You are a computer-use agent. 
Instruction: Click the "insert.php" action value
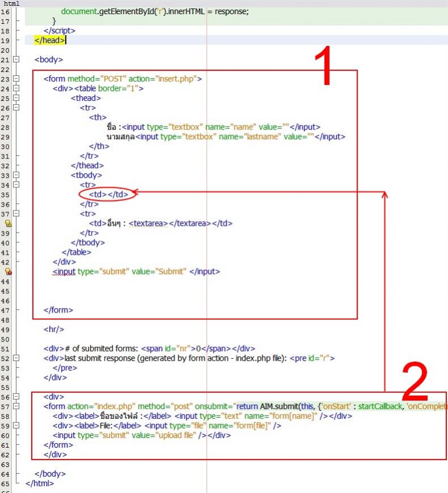click(x=176, y=79)
